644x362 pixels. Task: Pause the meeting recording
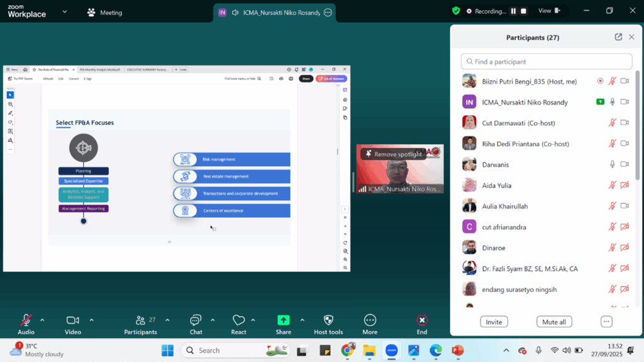[513, 11]
